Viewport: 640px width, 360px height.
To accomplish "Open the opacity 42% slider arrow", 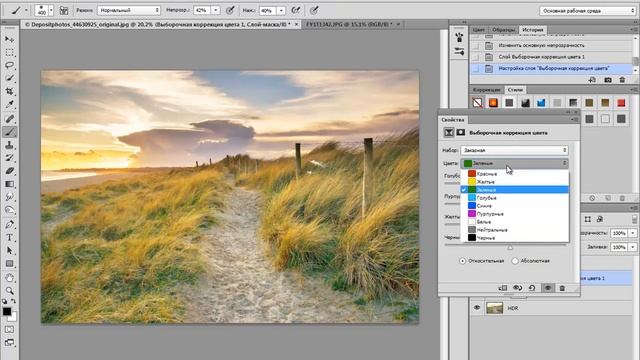I will coord(216,11).
